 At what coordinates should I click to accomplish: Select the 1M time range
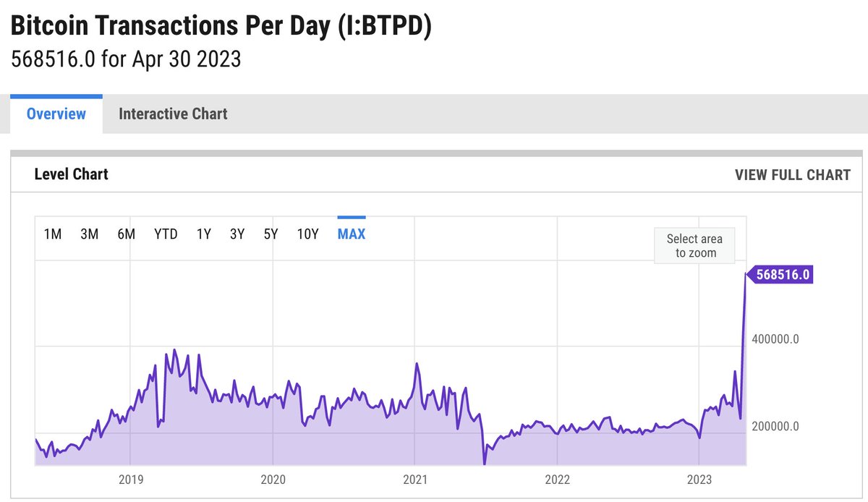[53, 234]
